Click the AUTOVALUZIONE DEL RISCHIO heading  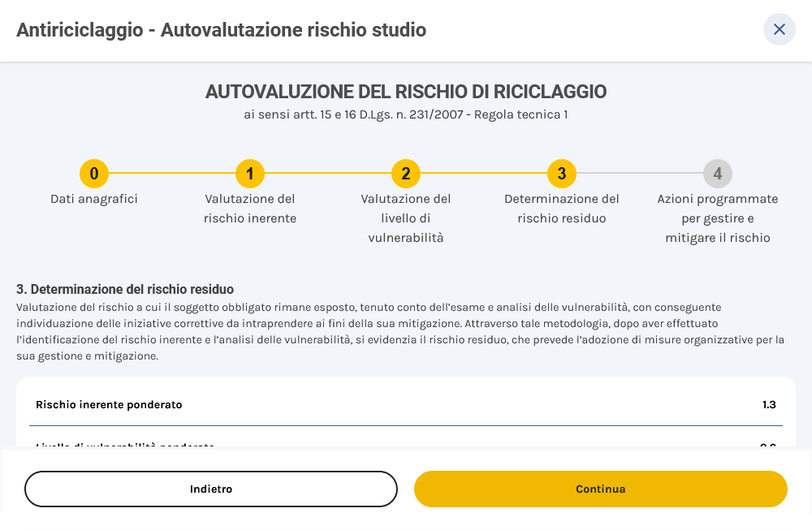(405, 92)
